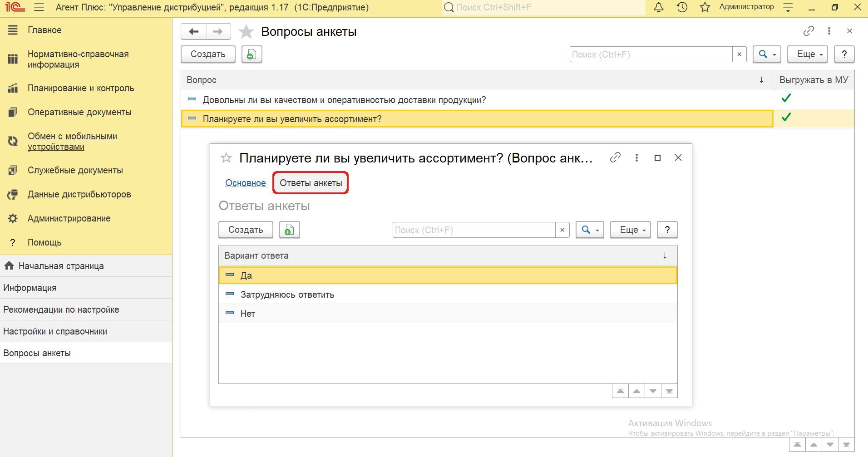The height and width of the screenshot is (457, 868).
Task: Move down one page in Ответы анкеты list
Action: point(653,391)
